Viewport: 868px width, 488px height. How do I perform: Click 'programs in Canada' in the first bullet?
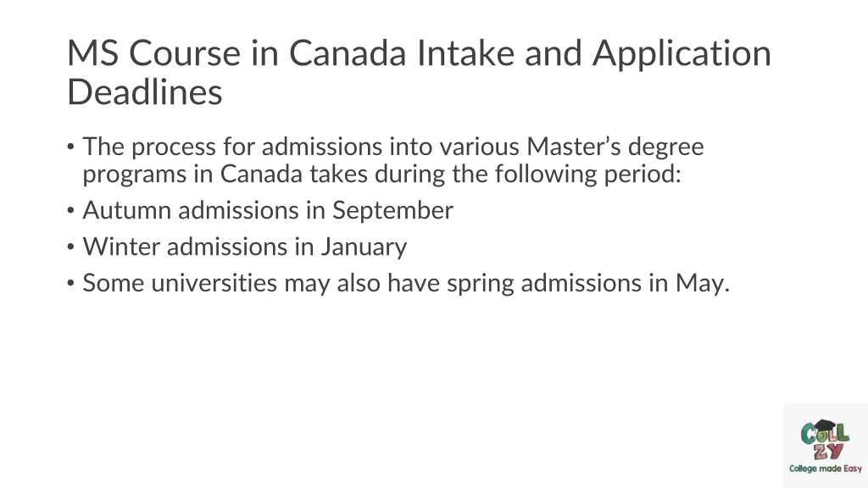coord(192,175)
